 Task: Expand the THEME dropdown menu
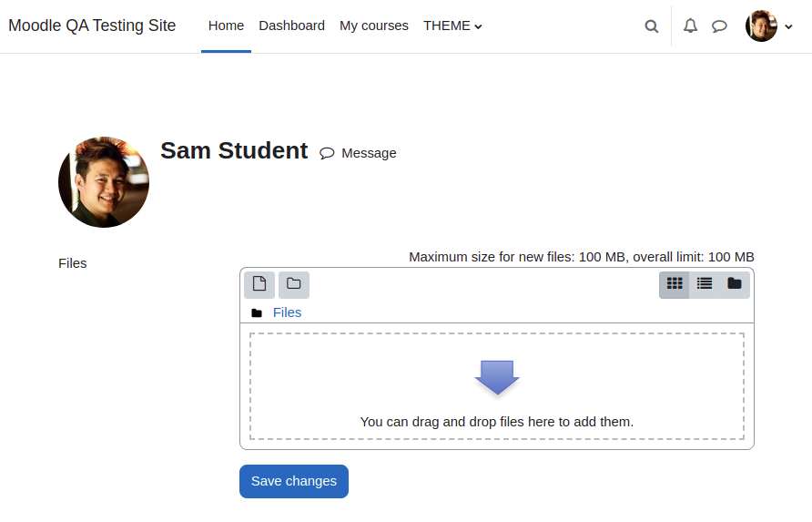pyautogui.click(x=452, y=26)
